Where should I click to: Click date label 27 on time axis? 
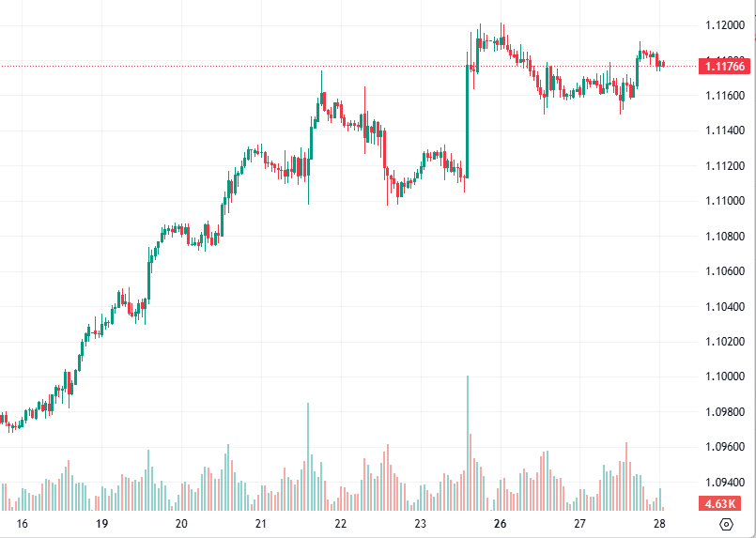pyautogui.click(x=579, y=524)
